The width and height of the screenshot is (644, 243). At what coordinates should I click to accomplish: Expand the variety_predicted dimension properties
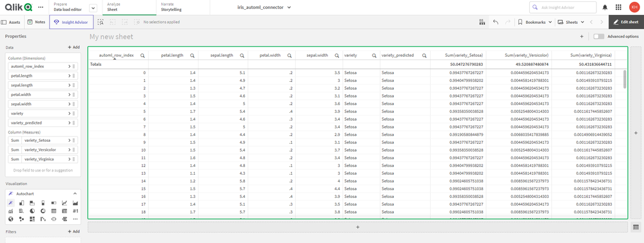[70, 122]
